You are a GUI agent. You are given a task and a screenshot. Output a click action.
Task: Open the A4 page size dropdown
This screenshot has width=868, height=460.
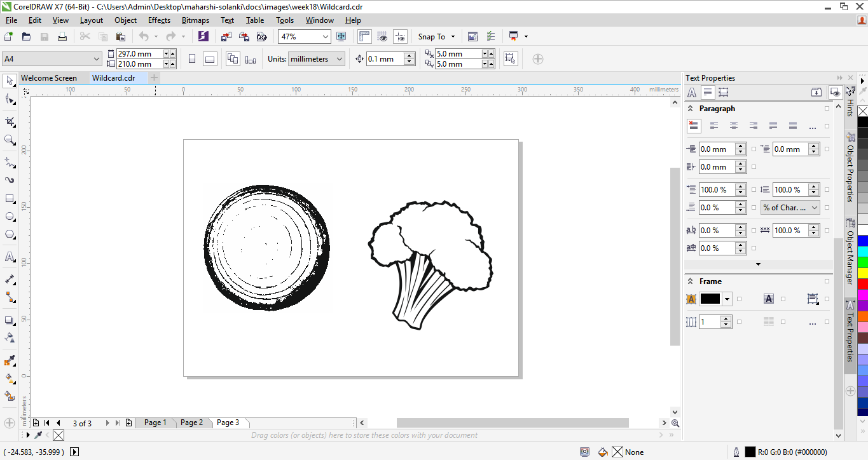(x=97, y=59)
